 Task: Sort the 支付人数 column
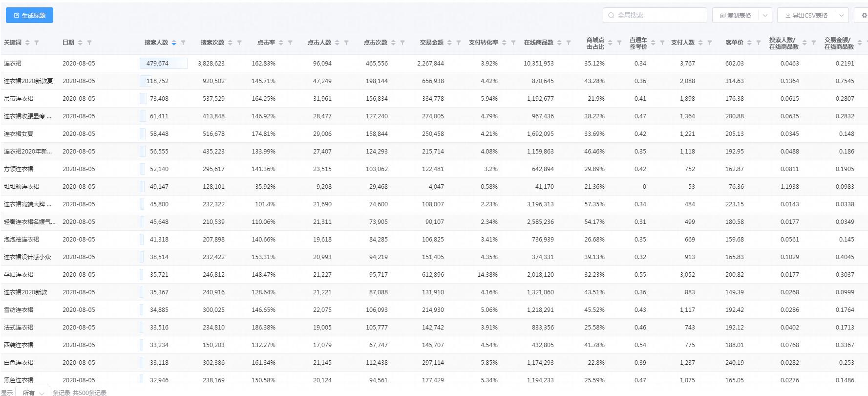700,43
